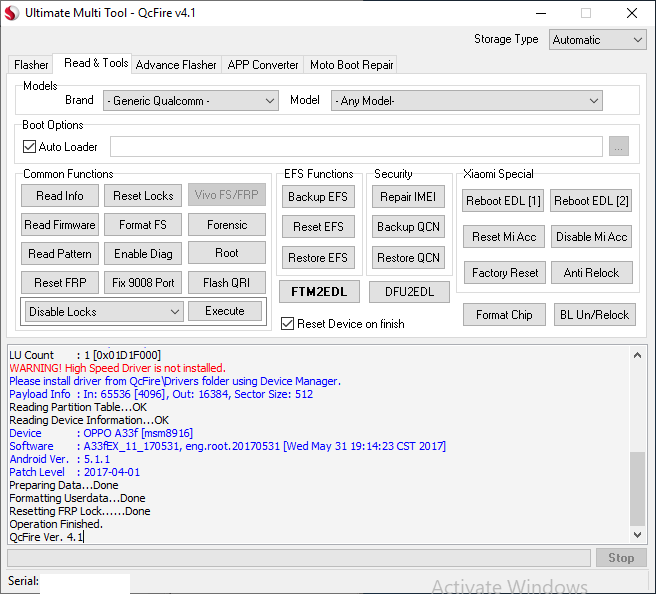Click Reboot EDL [1] button

point(503,201)
